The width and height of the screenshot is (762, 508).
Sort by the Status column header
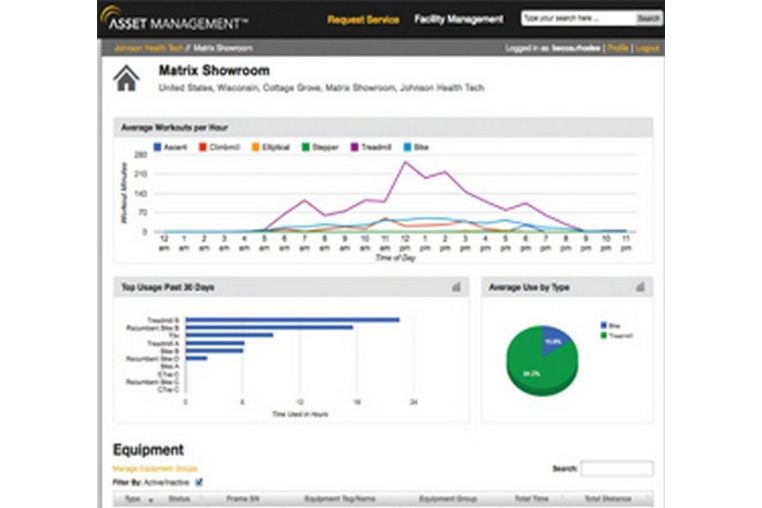(x=179, y=499)
